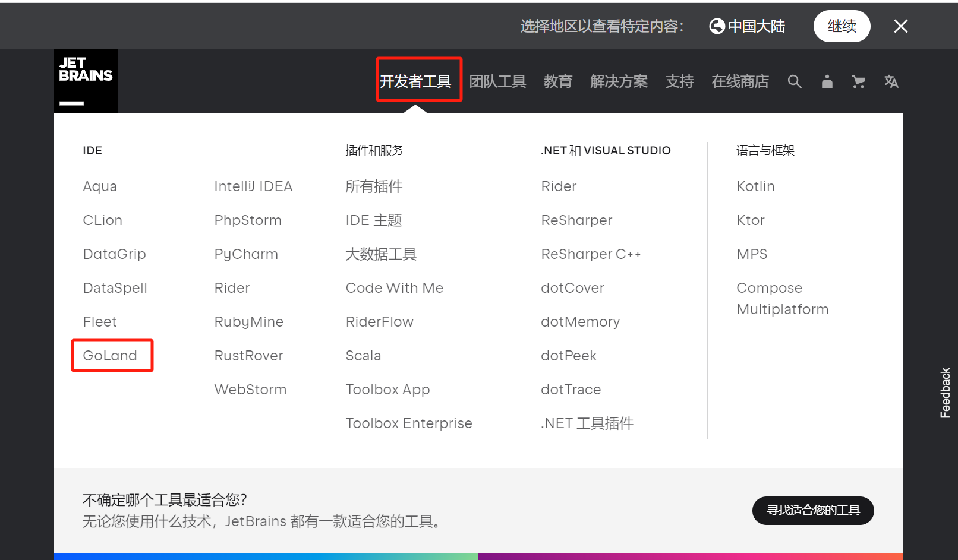Screen dimensions: 958x560
Task: Open the CLion link
Action: pyautogui.click(x=103, y=220)
